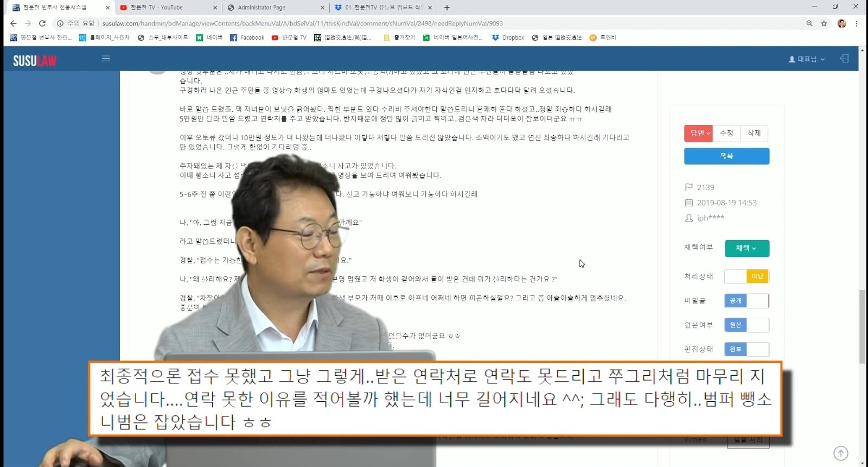Toggle the 처리상태 switch showing 미답
Screen dimensions: 868x467
pyautogui.click(x=746, y=276)
